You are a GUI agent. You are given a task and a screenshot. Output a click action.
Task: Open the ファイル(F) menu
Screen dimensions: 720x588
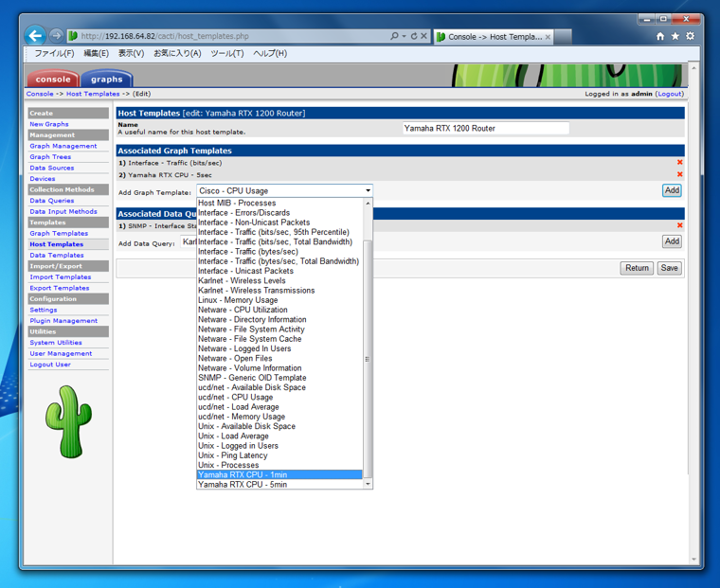pos(54,53)
